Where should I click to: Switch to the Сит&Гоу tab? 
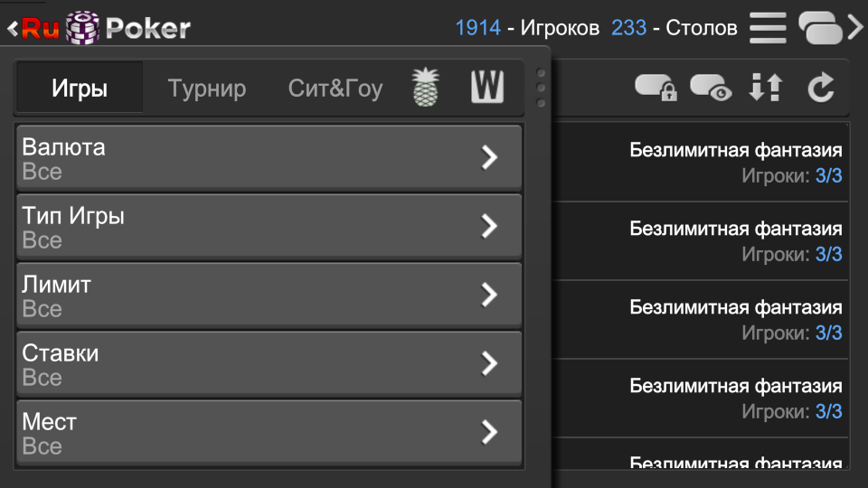pyautogui.click(x=335, y=89)
